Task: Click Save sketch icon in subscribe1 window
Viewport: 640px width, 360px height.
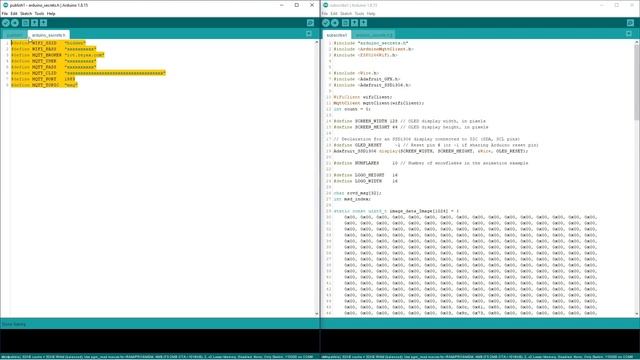Action: click(364, 23)
